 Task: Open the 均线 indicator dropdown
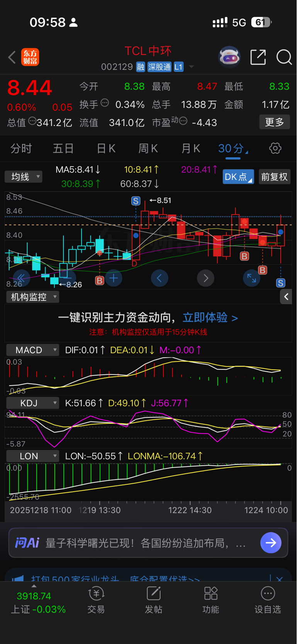(24, 177)
